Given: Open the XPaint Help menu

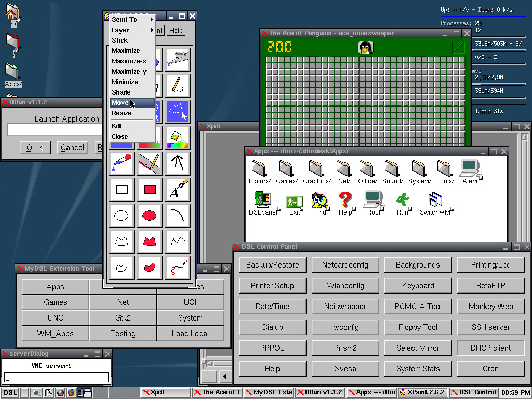Looking at the screenshot, I should click(176, 31).
